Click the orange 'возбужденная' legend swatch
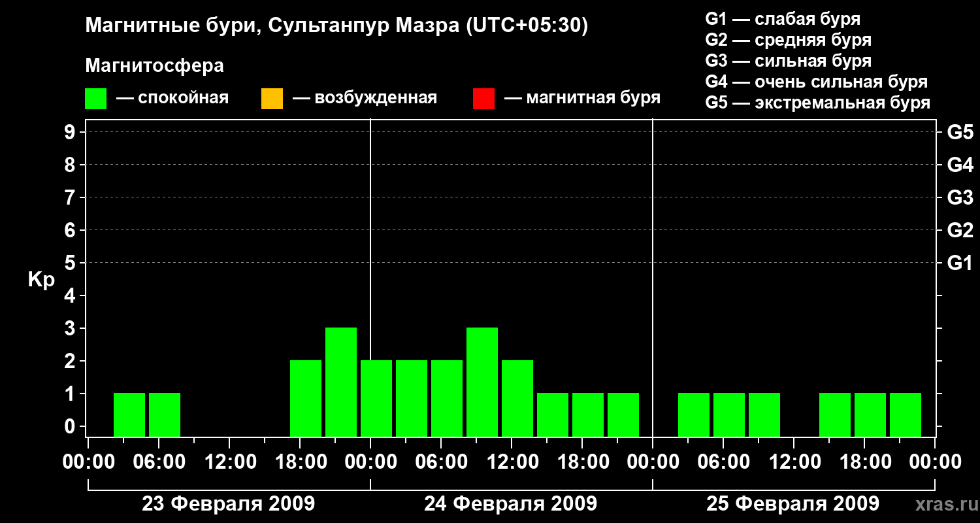980x523 pixels. 272,99
